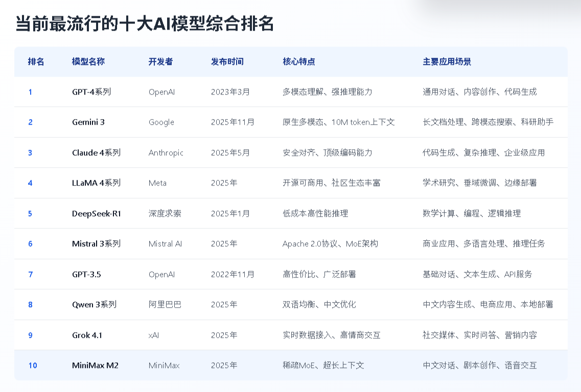This screenshot has width=581, height=392.
Task: Select the MiniMax M2 model name cell
Action: click(x=95, y=365)
